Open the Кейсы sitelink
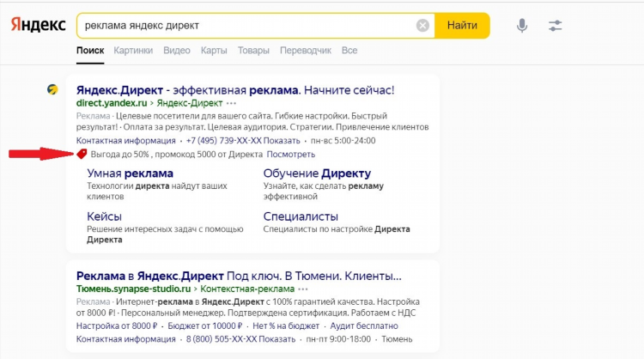Screen dimensions: 644x359 coord(104,216)
